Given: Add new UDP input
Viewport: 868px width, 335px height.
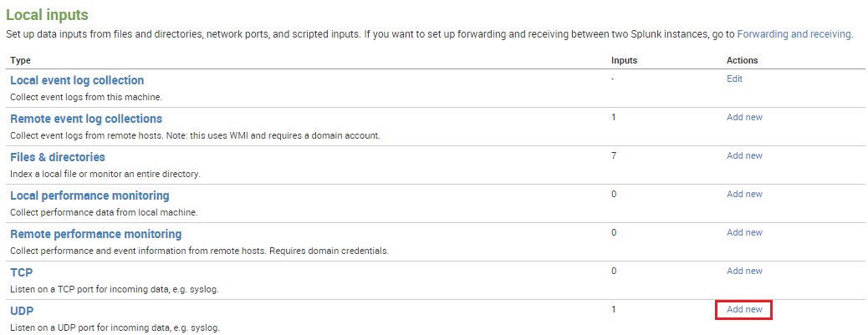Looking at the screenshot, I should pyautogui.click(x=744, y=309).
